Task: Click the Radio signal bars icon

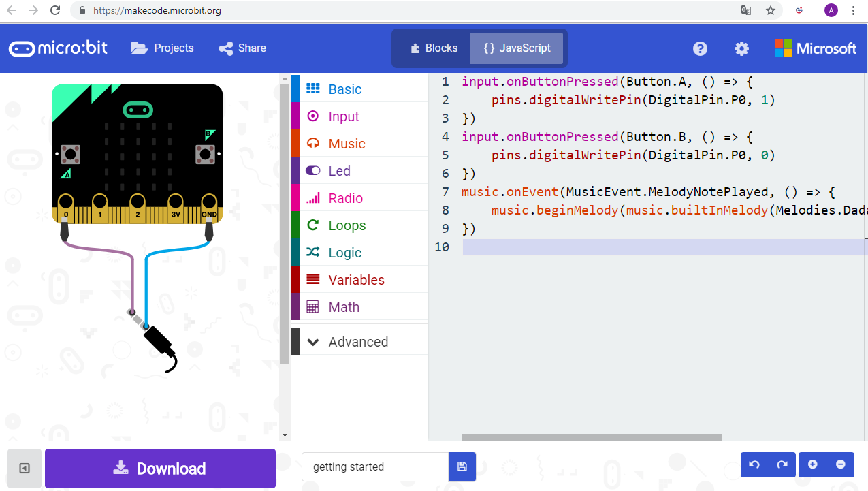Action: tap(313, 198)
